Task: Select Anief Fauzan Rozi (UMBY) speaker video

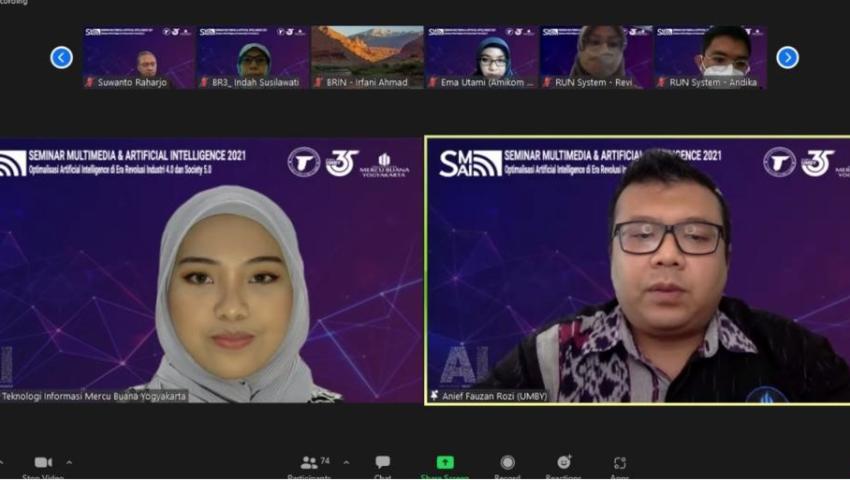Action: pos(638,270)
